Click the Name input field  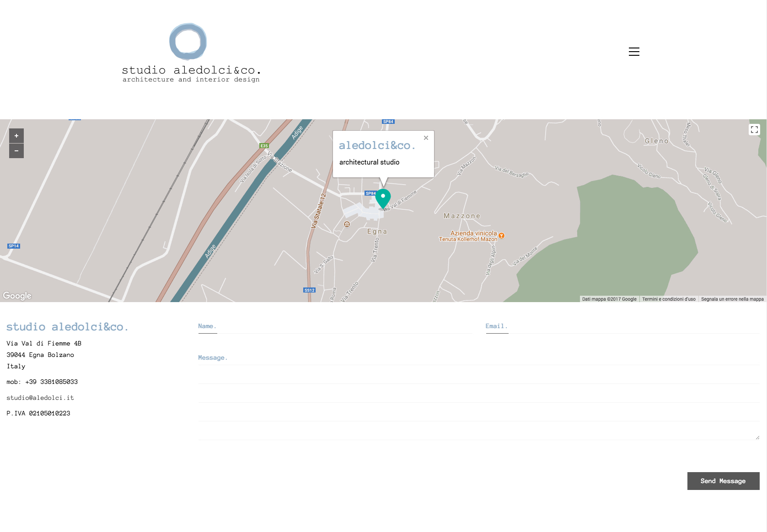[335, 326]
